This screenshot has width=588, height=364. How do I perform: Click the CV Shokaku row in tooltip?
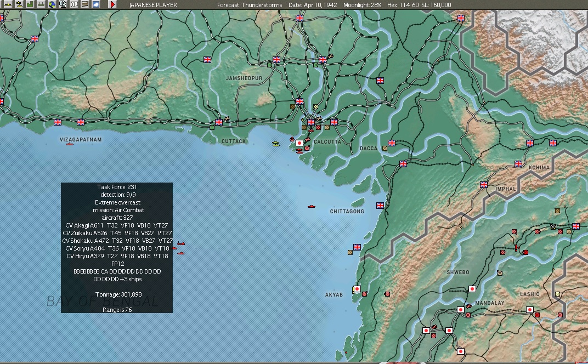coord(117,241)
